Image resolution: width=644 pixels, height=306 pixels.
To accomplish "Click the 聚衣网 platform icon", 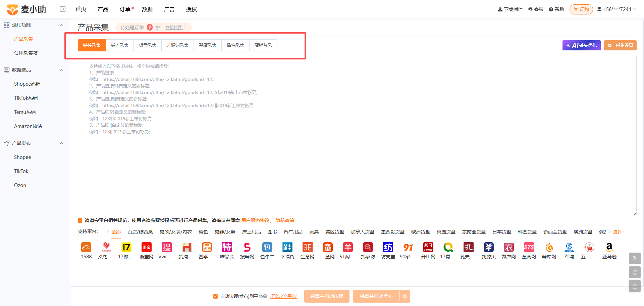I will [509, 248].
